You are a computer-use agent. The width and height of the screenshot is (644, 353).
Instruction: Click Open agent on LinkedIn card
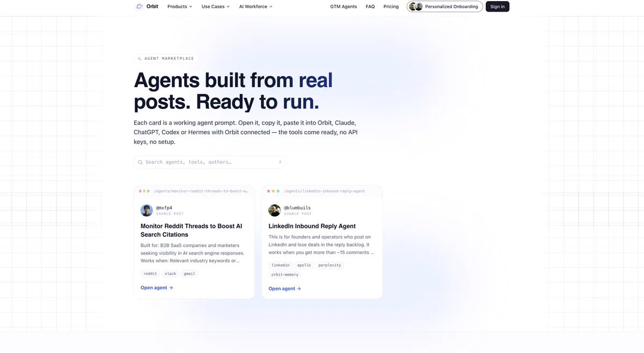click(x=285, y=289)
